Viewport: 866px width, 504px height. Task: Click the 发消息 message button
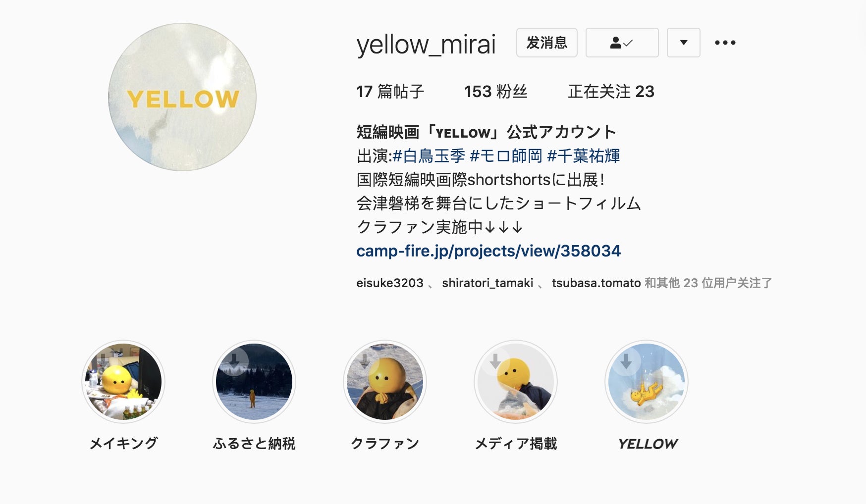coord(546,43)
